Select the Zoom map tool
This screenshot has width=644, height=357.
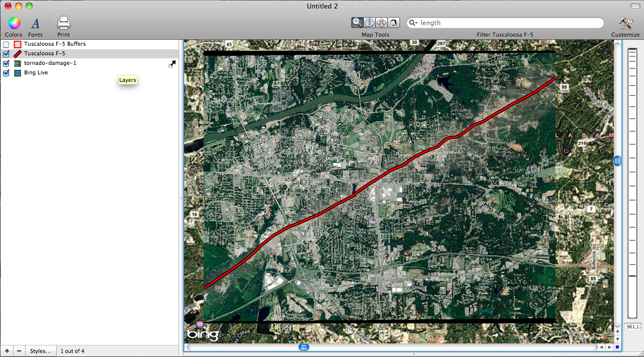pyautogui.click(x=357, y=22)
